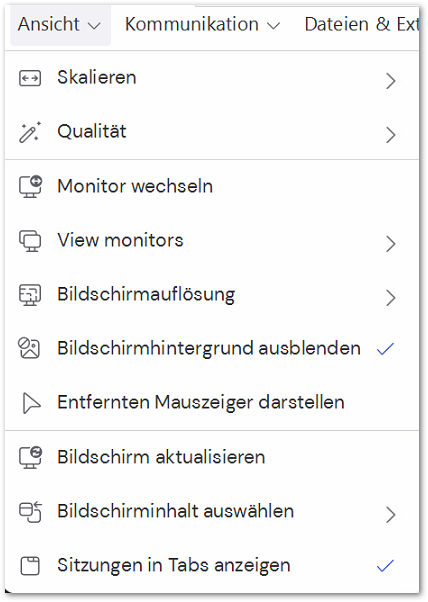Open Bildschirmauflösung submenu chevron
Image resolution: width=428 pixels, height=602 pixels.
pos(390,298)
